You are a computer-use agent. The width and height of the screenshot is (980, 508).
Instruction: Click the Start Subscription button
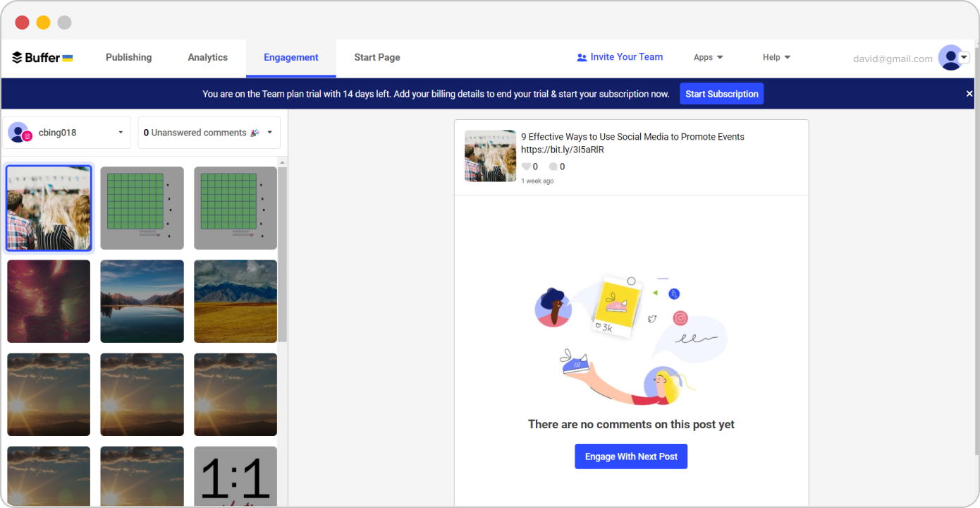(x=721, y=94)
